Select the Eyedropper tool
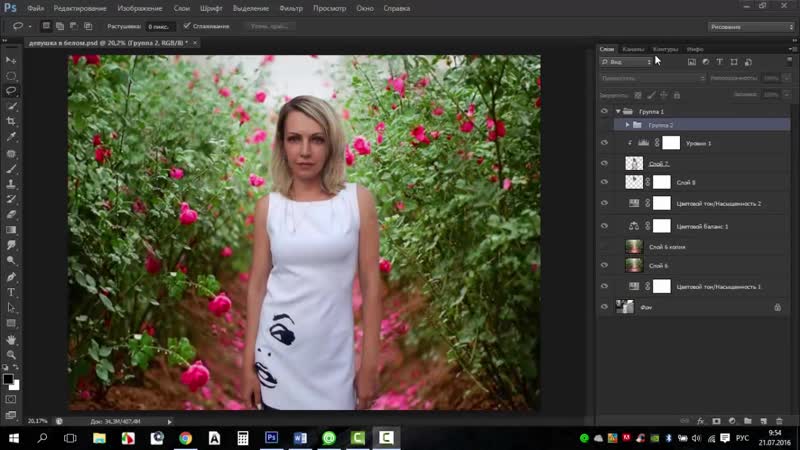800x450 pixels. click(12, 136)
